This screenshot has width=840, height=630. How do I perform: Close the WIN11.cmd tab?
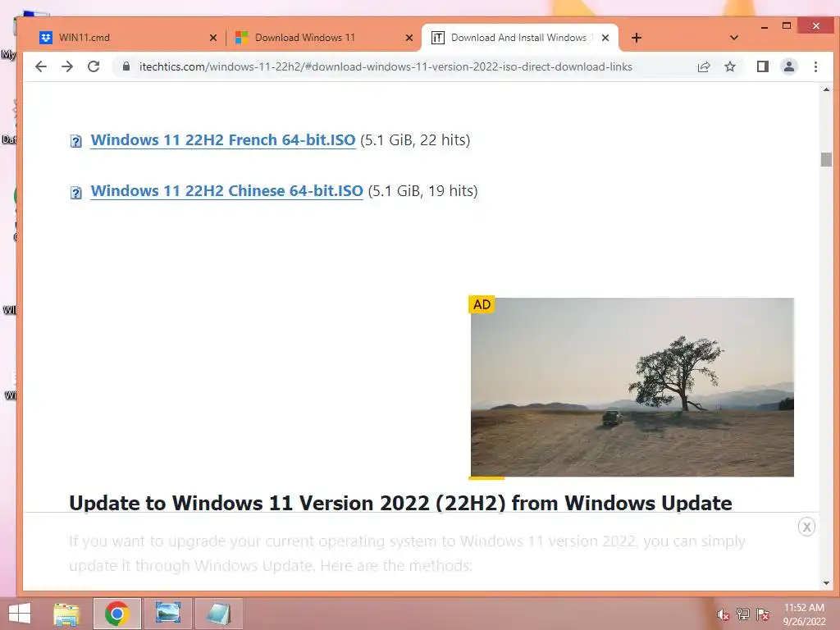[x=213, y=38]
